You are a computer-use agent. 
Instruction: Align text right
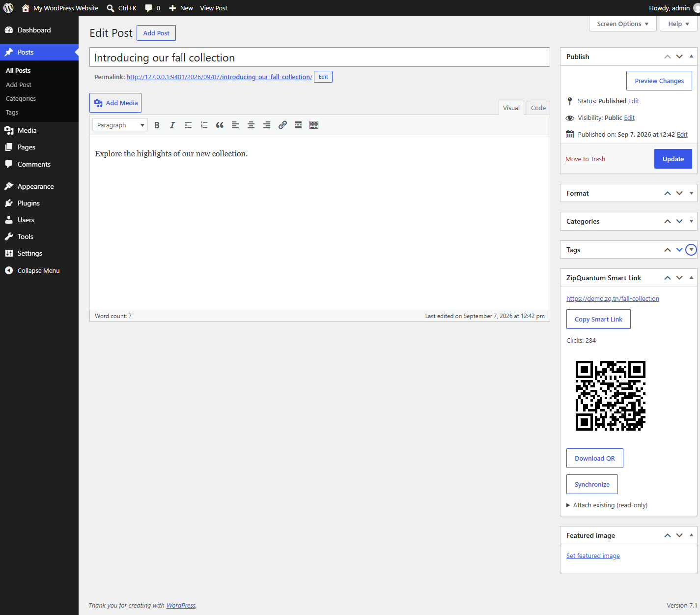point(267,125)
